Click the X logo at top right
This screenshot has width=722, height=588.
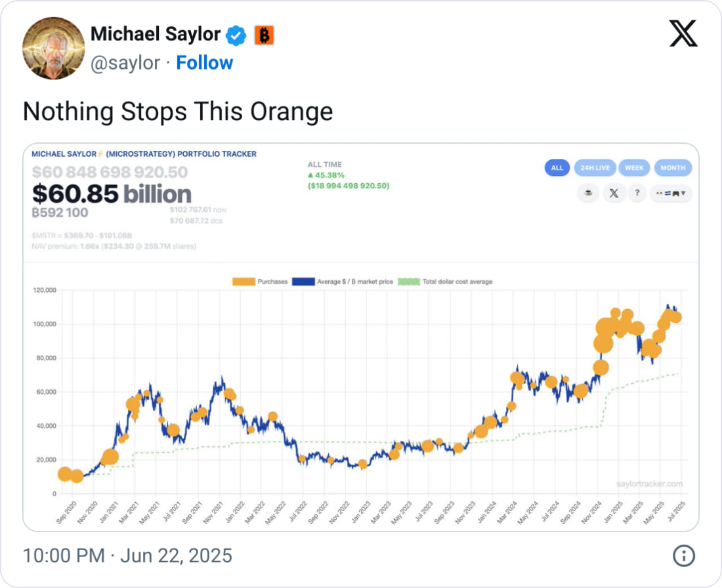tap(685, 34)
